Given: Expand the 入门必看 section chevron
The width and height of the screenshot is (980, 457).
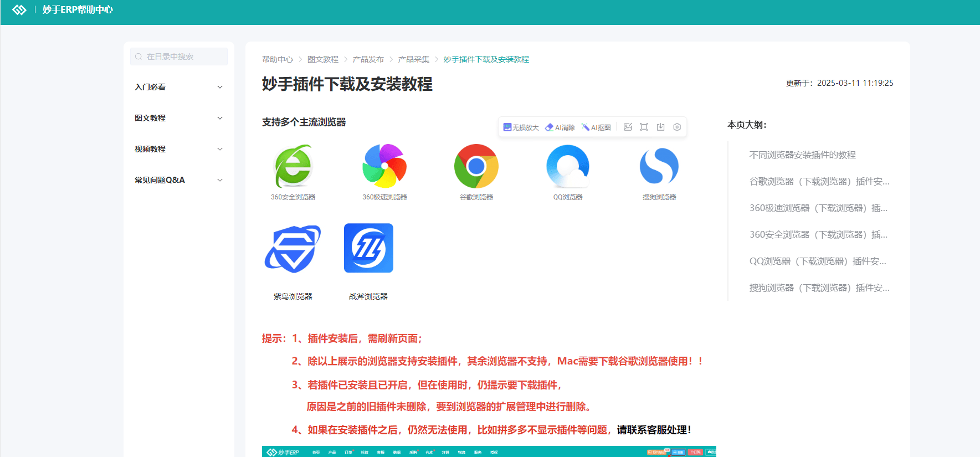Looking at the screenshot, I should 220,87.
